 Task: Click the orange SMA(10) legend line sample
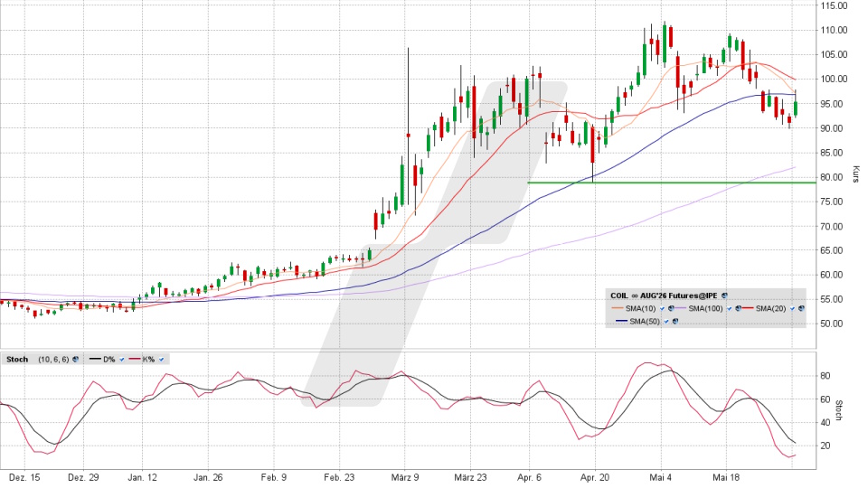click(x=618, y=308)
